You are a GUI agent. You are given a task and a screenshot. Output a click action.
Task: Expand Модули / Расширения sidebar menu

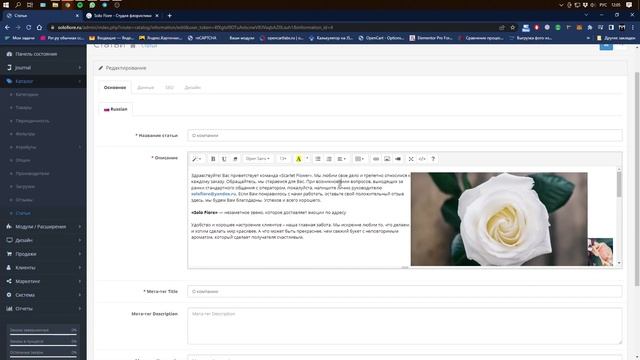click(x=43, y=227)
